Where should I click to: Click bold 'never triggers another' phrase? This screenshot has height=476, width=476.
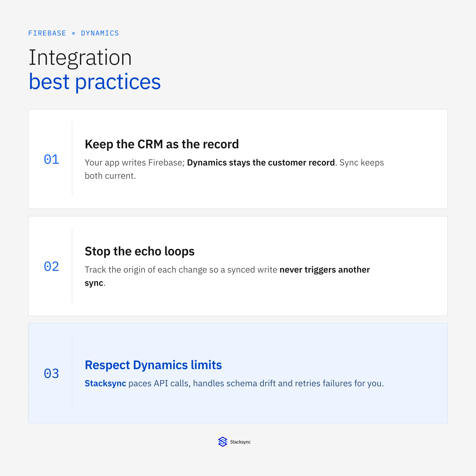click(325, 270)
